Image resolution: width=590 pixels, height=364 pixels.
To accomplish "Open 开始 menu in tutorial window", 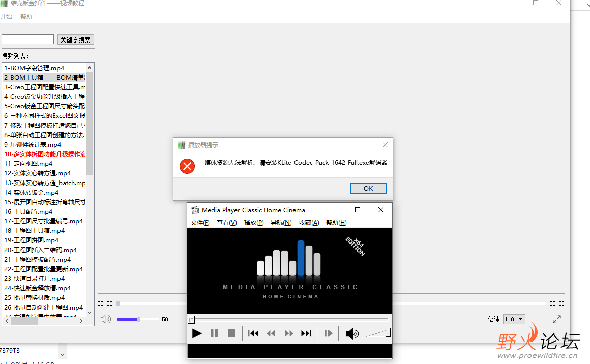I will (6, 16).
